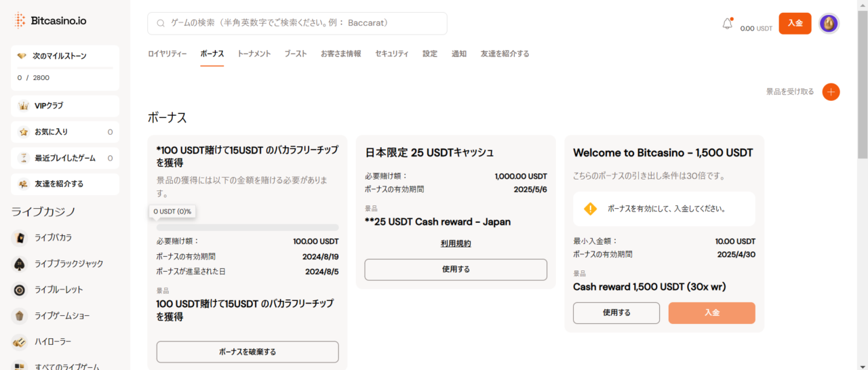The height and width of the screenshot is (370, 868).
Task: Open 友達を紹介する in the sidebar
Action: [x=65, y=184]
